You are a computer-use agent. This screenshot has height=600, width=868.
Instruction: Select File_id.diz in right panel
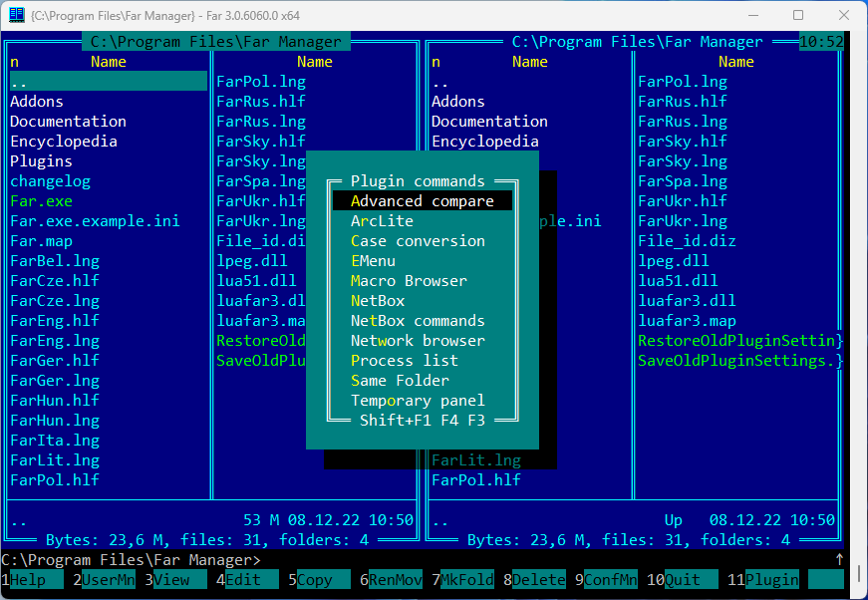pyautogui.click(x=687, y=241)
